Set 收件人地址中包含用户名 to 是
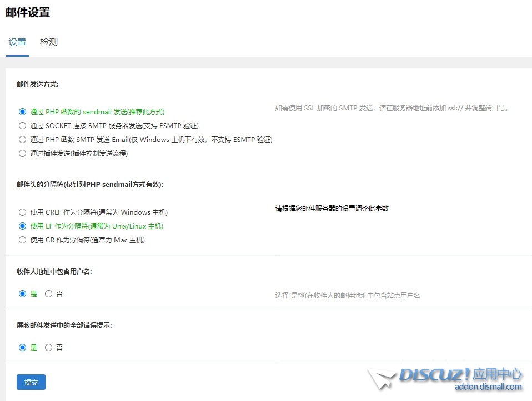The image size is (532, 401). 23,293
